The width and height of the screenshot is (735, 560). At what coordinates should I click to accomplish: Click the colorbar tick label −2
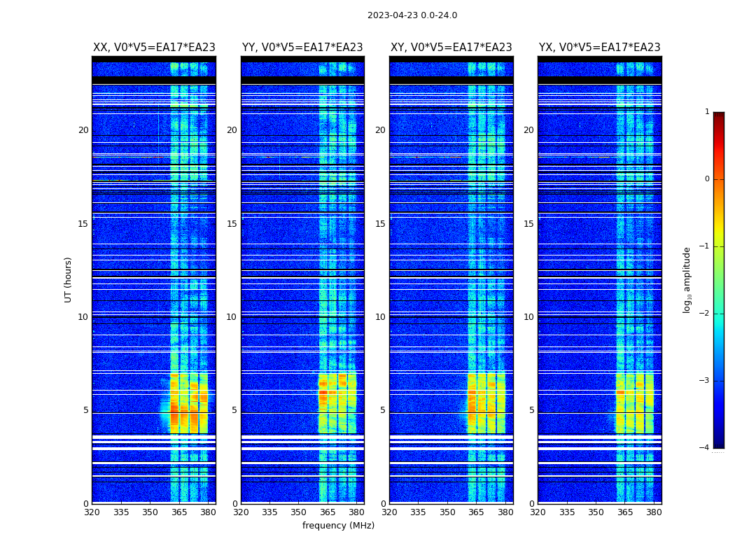coord(704,313)
